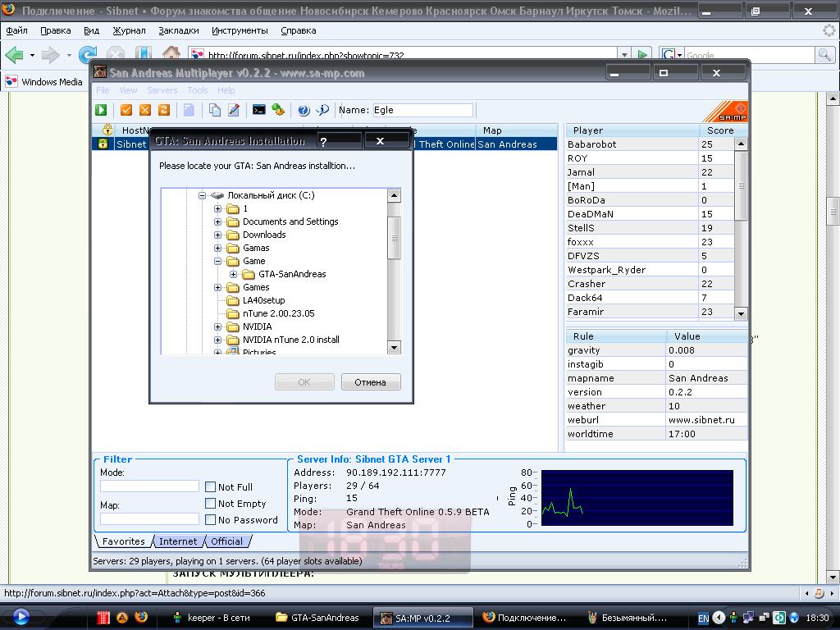Click the blue question mark Help icon

point(304,110)
